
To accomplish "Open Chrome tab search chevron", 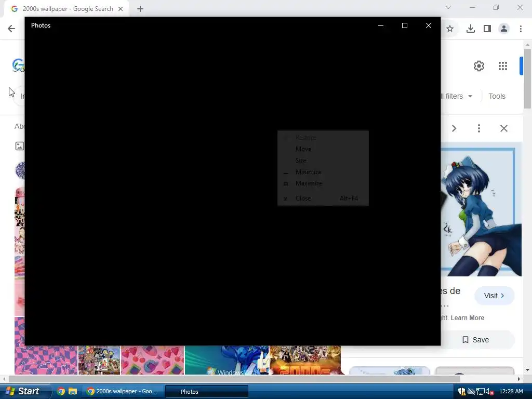I will pos(448,7).
